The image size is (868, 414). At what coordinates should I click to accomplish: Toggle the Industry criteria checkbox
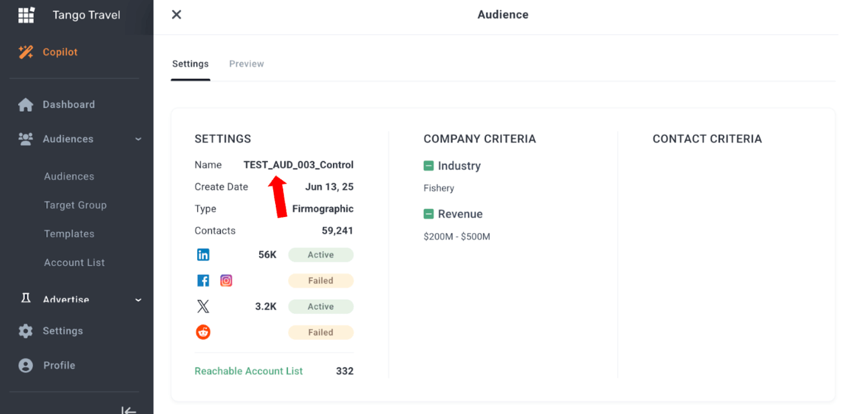[x=429, y=165]
